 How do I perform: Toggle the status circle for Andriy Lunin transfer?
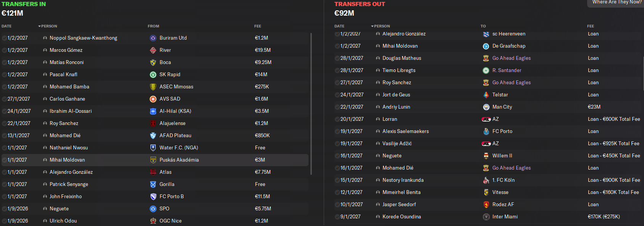pos(337,107)
